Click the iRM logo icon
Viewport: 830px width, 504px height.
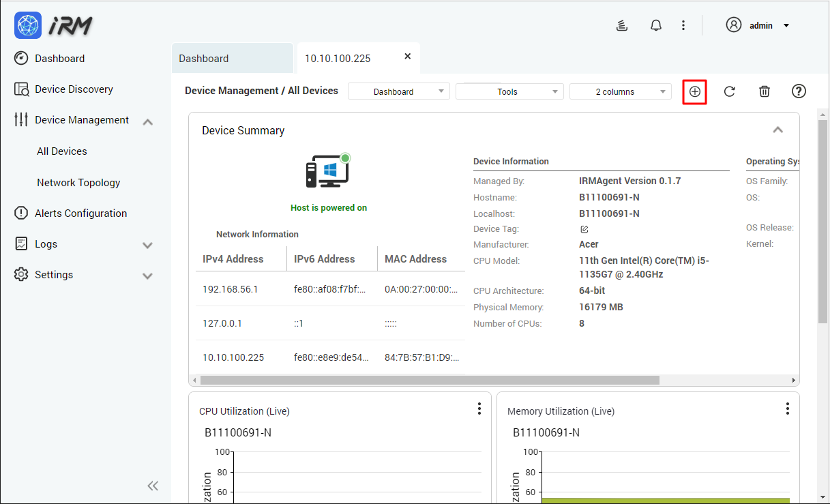[x=27, y=25]
